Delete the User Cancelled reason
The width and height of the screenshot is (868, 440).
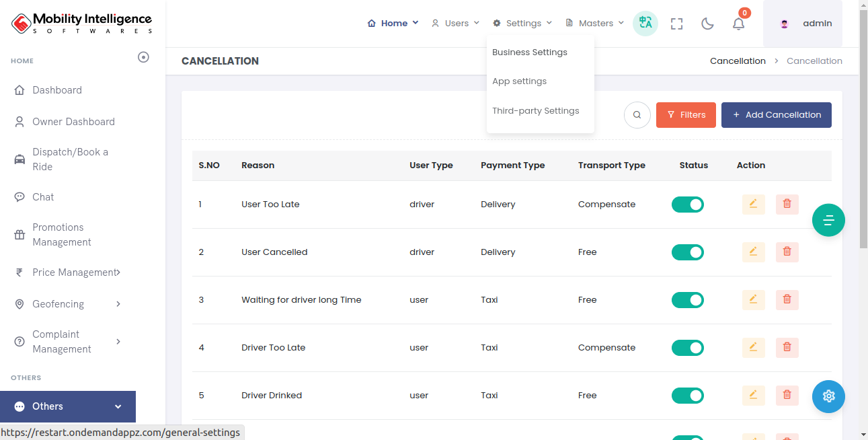tap(787, 252)
